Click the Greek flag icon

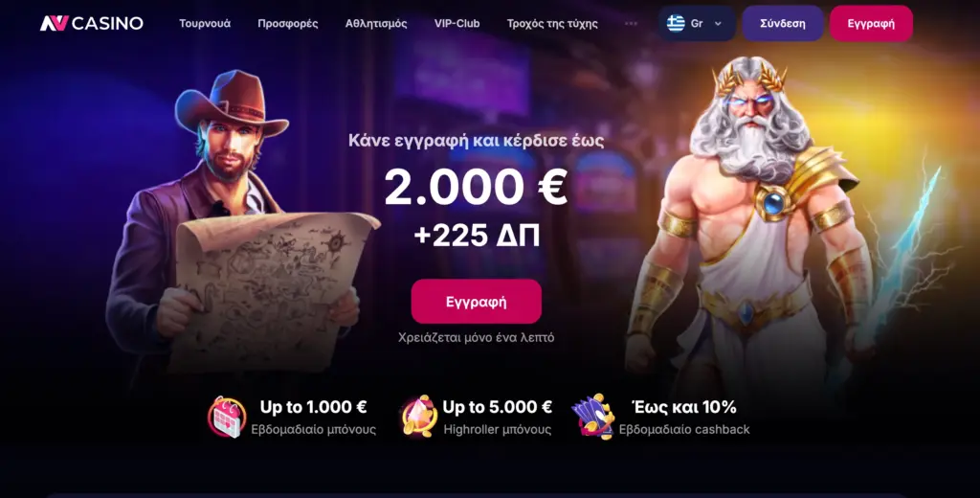(676, 23)
